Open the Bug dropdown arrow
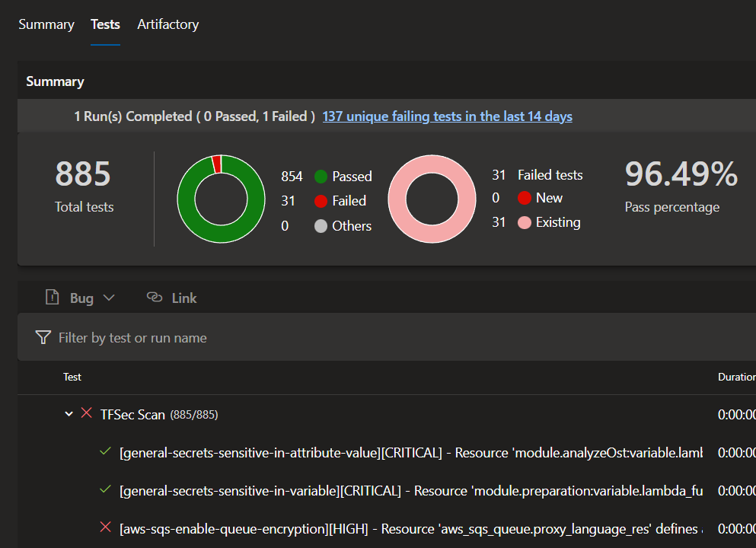 (x=108, y=298)
